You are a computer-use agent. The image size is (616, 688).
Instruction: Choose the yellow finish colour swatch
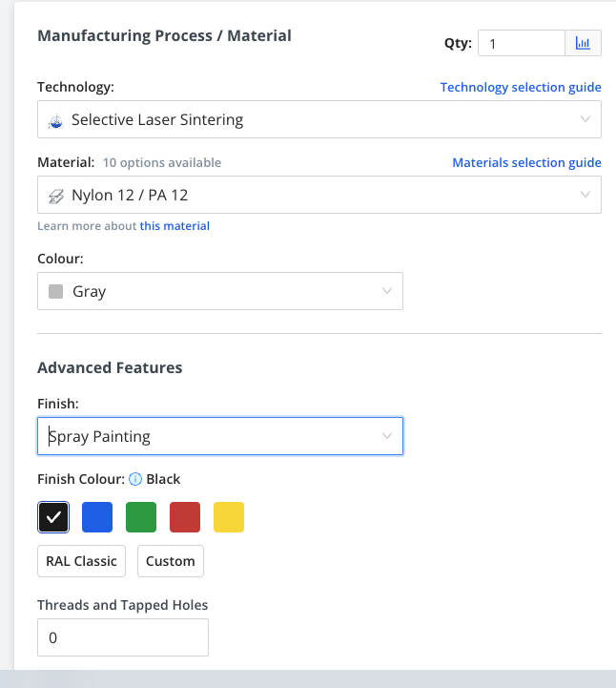point(229,517)
